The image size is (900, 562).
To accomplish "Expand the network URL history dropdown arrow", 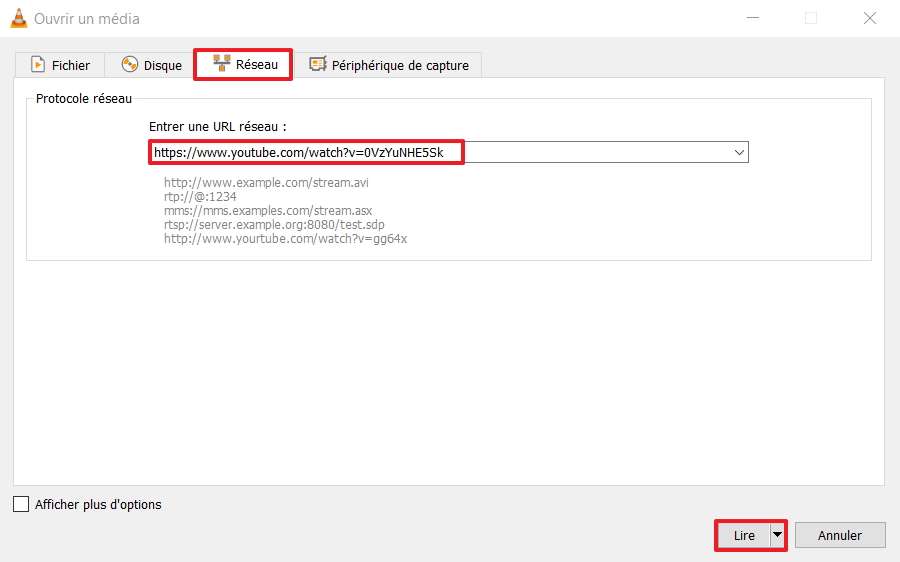I will coord(739,153).
